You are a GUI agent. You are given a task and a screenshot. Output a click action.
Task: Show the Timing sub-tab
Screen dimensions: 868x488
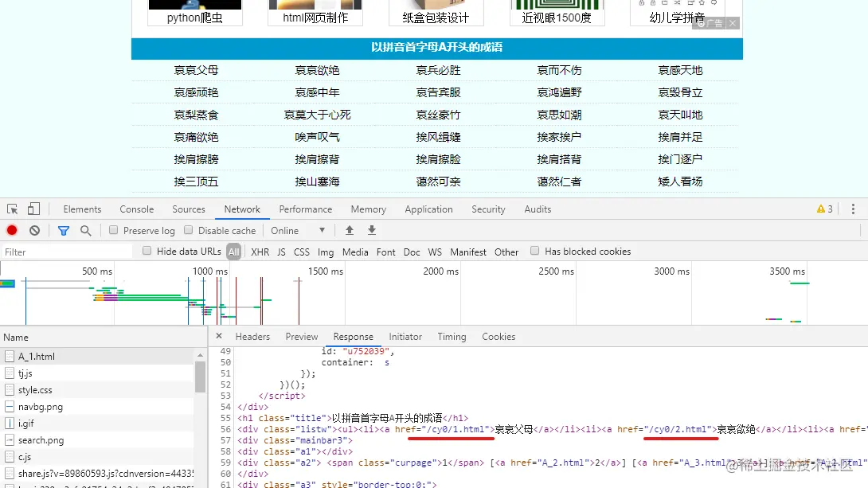click(452, 337)
